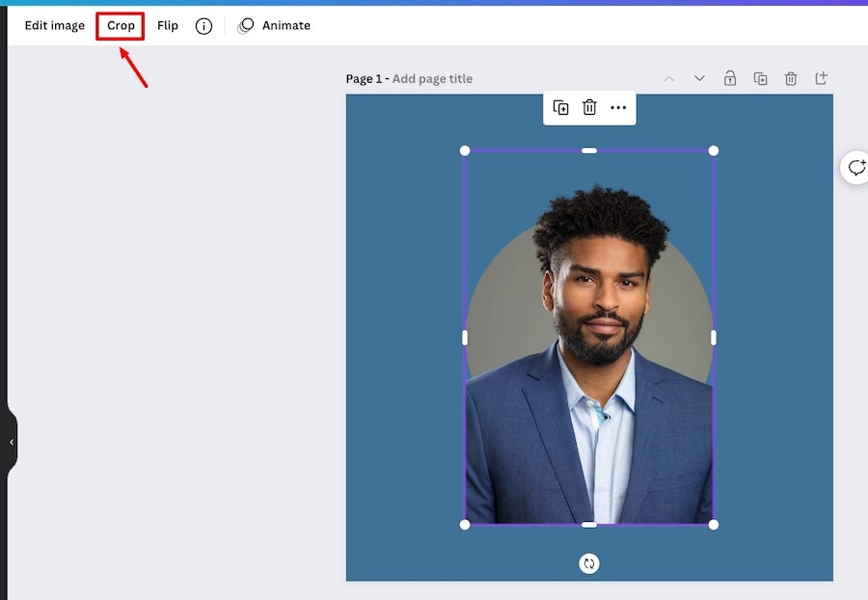
Task: Click the bottom-edge crop handle of the image
Action: click(x=589, y=525)
